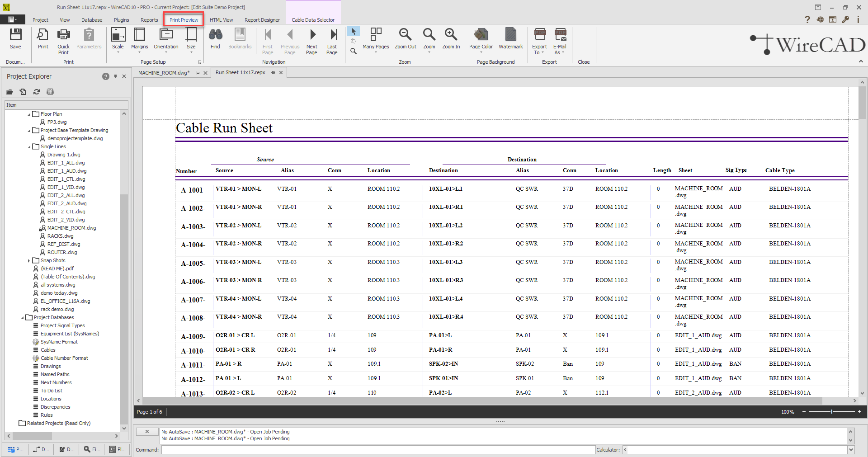
Task: Open the Margins tool
Action: coord(140,40)
